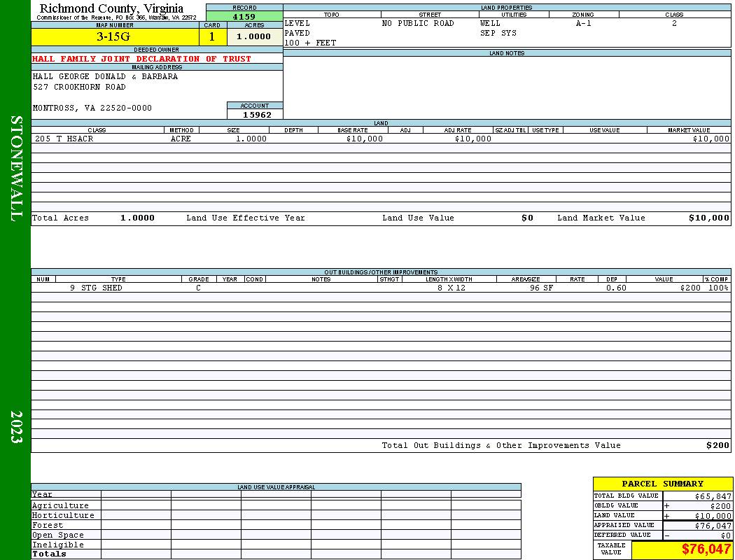
Task: Click Horticulture row label
Action: tap(63, 515)
